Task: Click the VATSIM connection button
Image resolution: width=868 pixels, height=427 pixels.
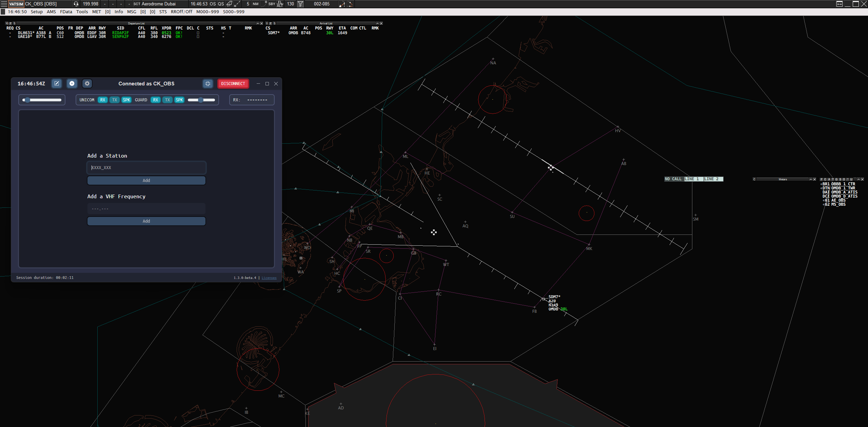Action: (16, 4)
